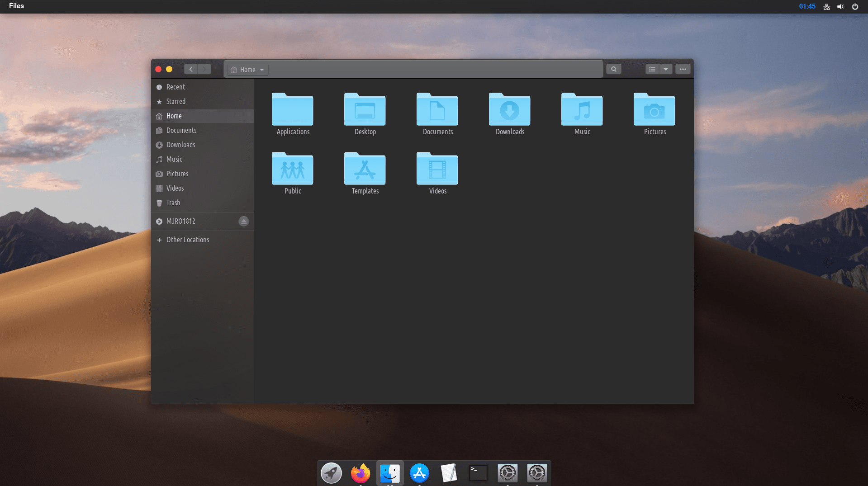Open Trash from the sidebar

(173, 203)
